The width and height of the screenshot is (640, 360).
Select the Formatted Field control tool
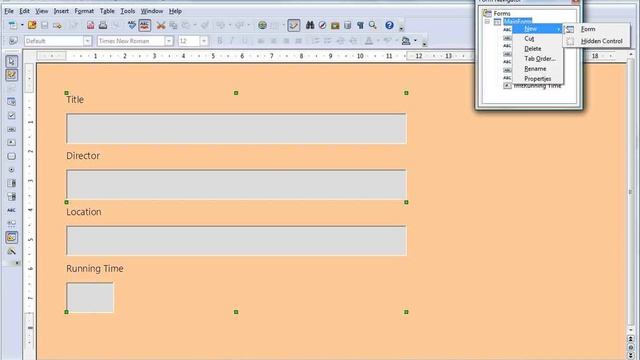11,142
